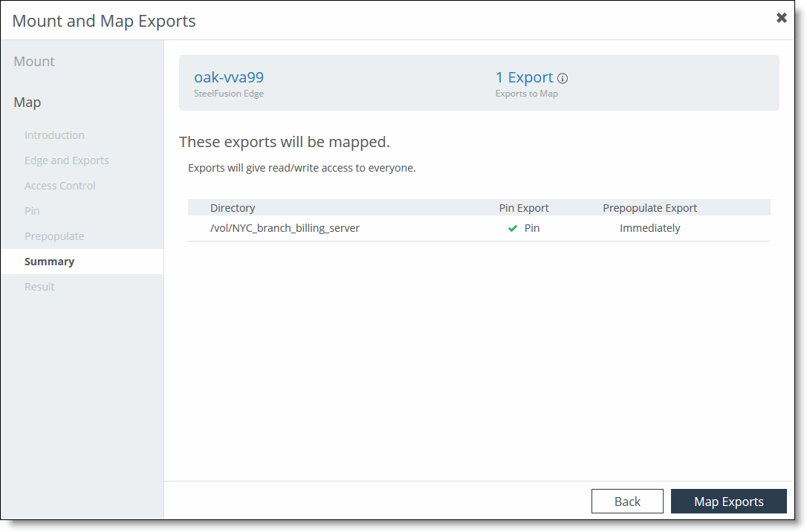Select the /vol/NYC_branch_billing_server directory cell
The width and height of the screenshot is (807, 532).
click(x=285, y=228)
